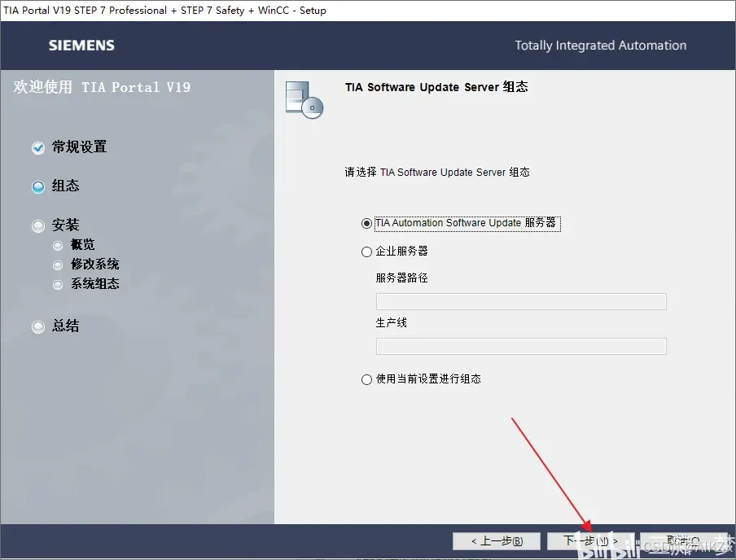Go back with the 上一步(B) button
This screenshot has width=736, height=560.
coord(497,541)
